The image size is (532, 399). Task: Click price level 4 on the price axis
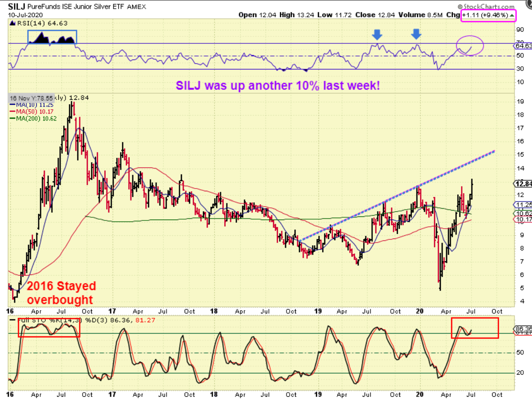coord(522,301)
